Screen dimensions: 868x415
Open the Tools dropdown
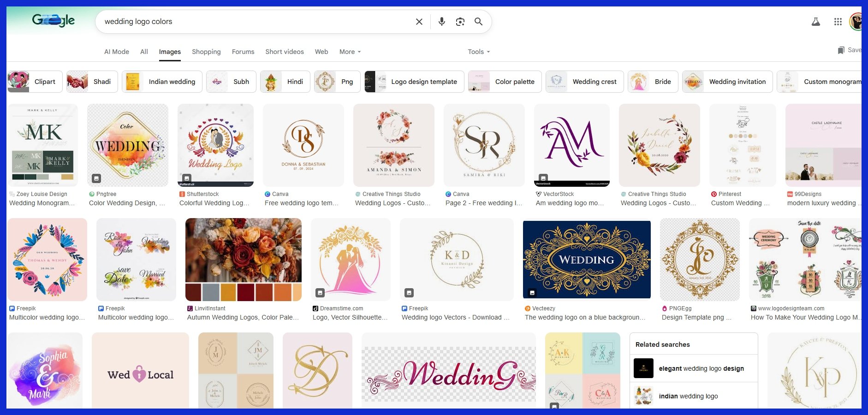478,52
